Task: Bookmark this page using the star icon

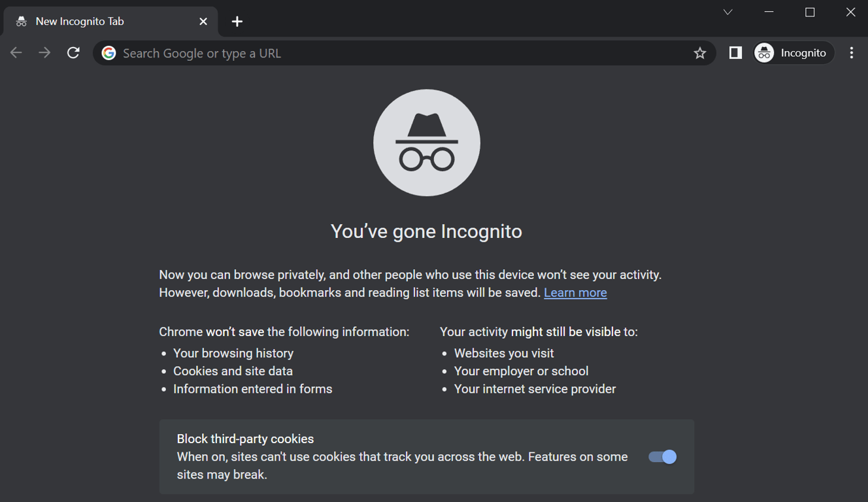Action: point(700,52)
